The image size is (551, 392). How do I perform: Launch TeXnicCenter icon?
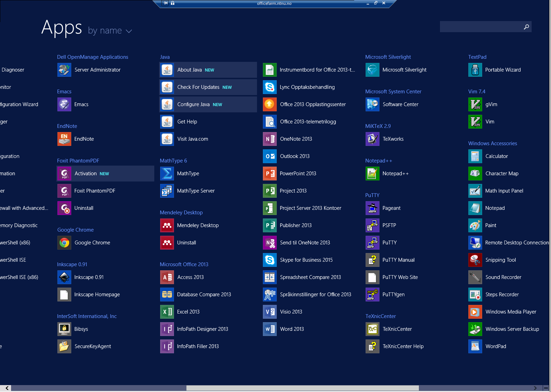tap(373, 329)
